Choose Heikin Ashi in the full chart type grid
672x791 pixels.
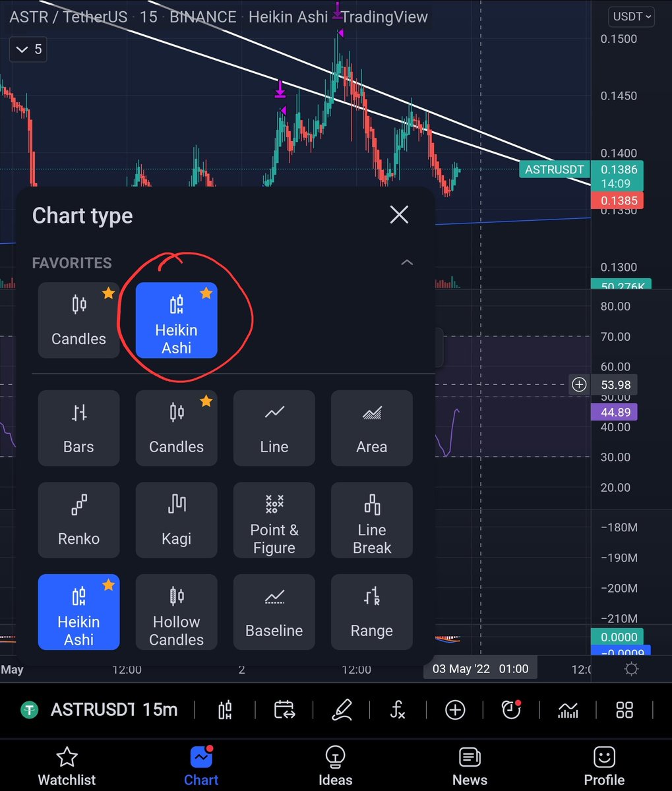click(x=79, y=612)
